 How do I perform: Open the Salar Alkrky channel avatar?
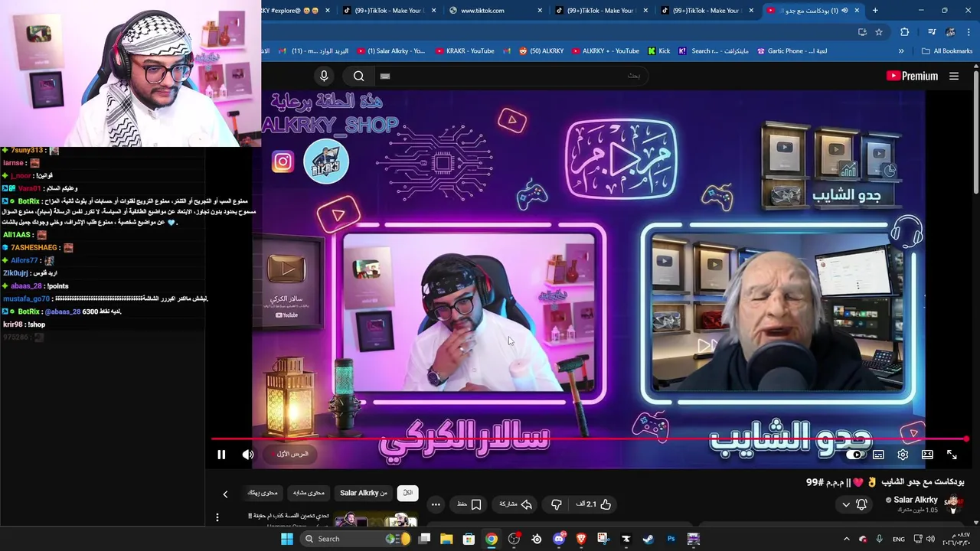tap(952, 503)
